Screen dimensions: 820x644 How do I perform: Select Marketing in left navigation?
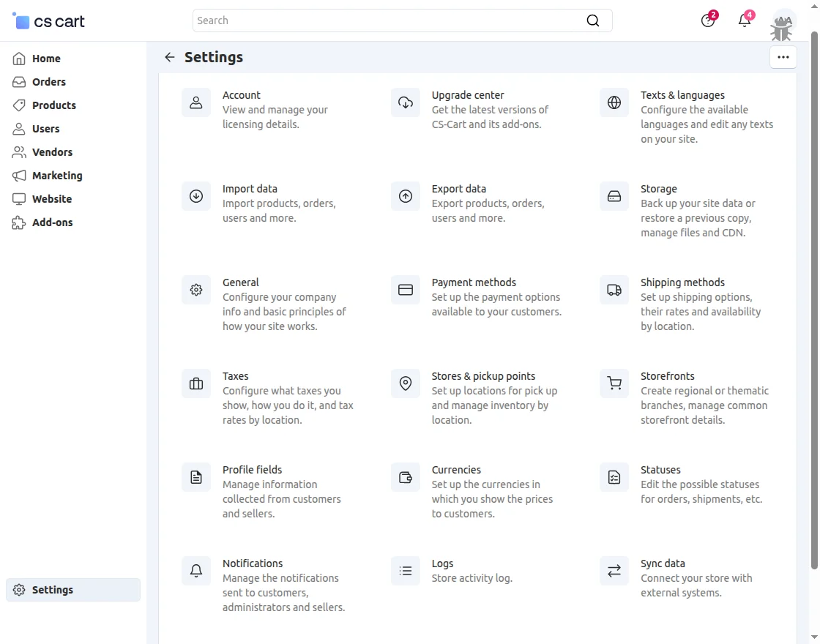coord(57,176)
